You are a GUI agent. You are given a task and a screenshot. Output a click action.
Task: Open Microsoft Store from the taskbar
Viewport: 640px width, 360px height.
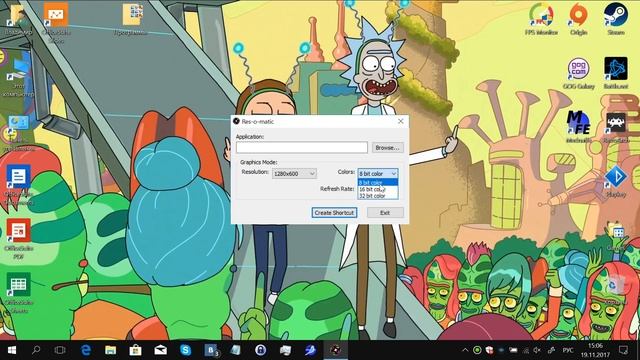click(x=136, y=350)
